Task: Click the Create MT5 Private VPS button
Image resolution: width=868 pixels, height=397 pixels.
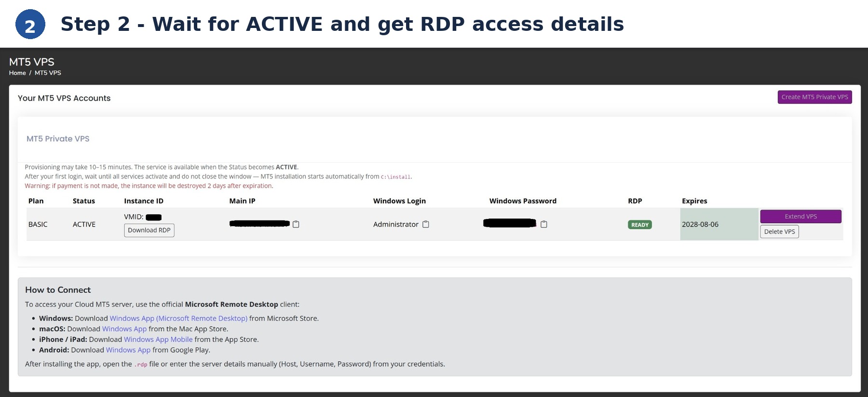Action: (x=814, y=97)
